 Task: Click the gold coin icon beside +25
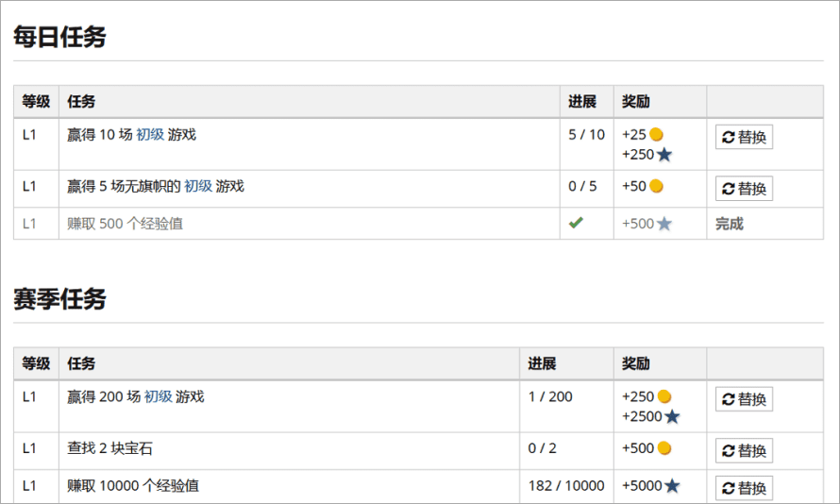[656, 134]
